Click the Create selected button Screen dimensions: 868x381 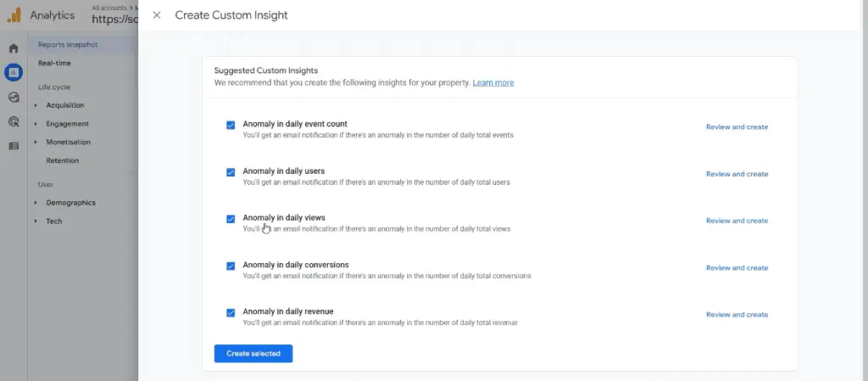click(253, 353)
